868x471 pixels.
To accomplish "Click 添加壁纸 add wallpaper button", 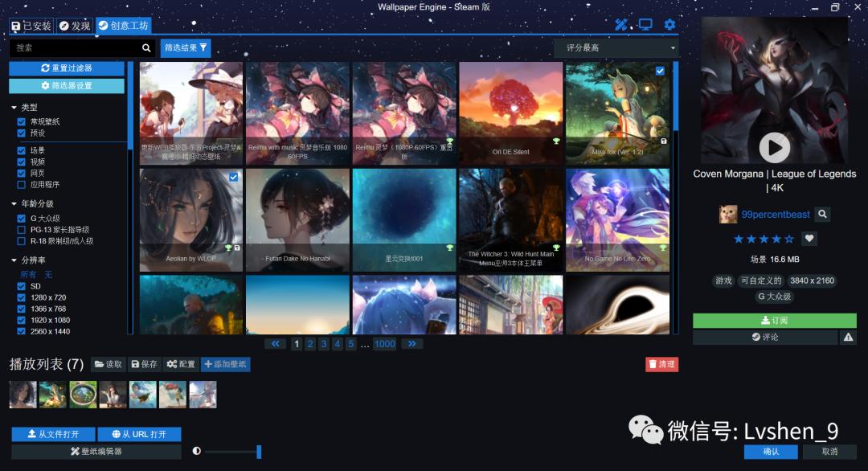I will pos(225,364).
